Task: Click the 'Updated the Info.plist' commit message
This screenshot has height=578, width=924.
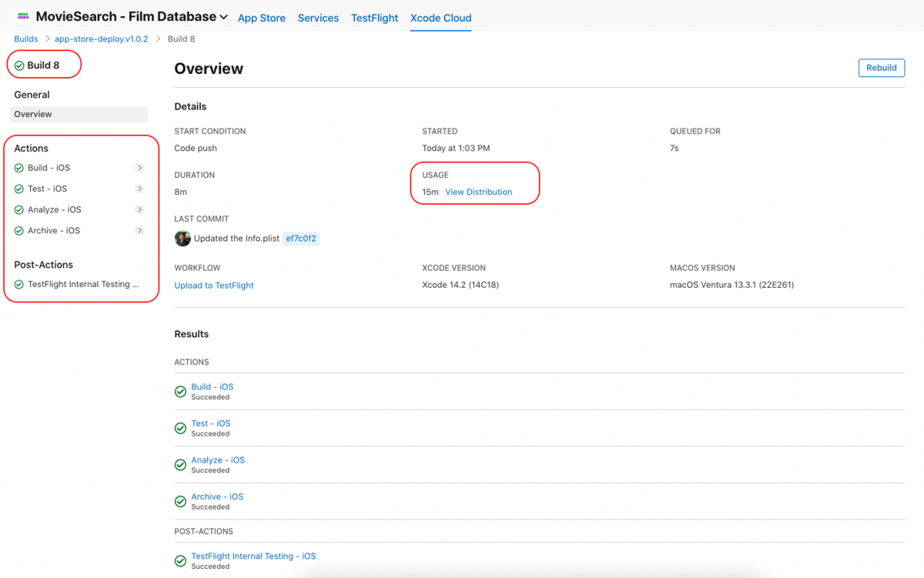Action: click(236, 239)
